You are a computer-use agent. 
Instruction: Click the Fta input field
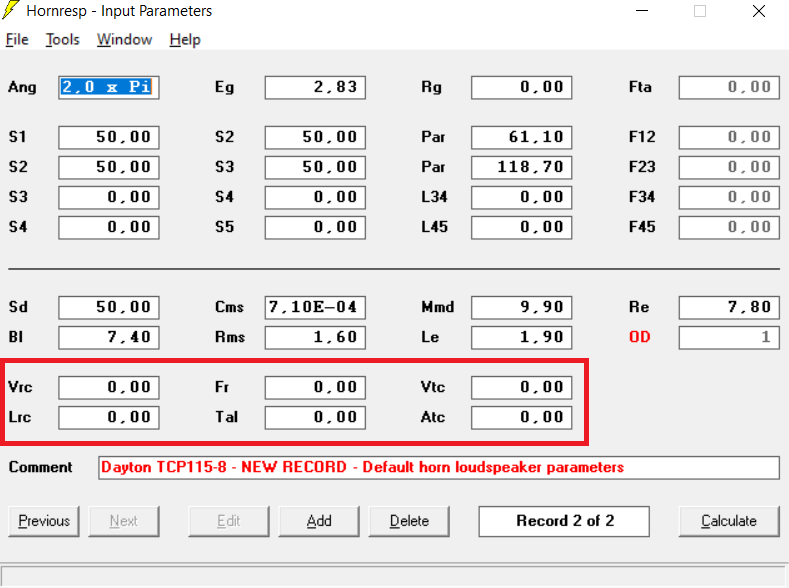click(x=729, y=88)
